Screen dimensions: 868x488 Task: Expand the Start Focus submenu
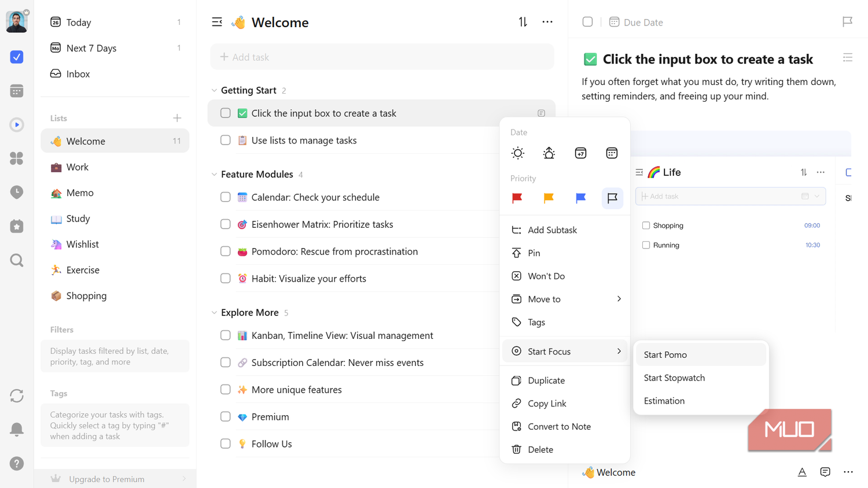pyautogui.click(x=565, y=352)
